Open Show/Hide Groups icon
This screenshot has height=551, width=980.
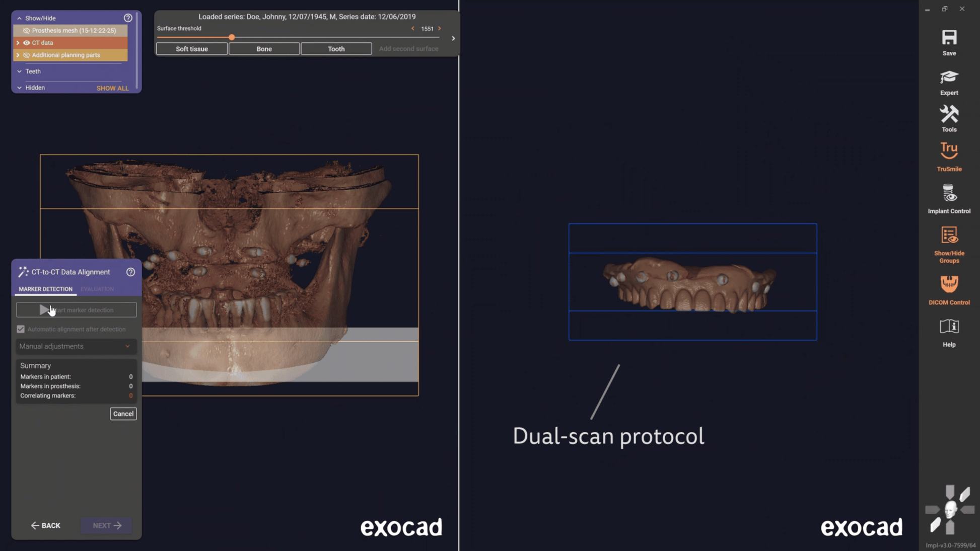click(949, 235)
